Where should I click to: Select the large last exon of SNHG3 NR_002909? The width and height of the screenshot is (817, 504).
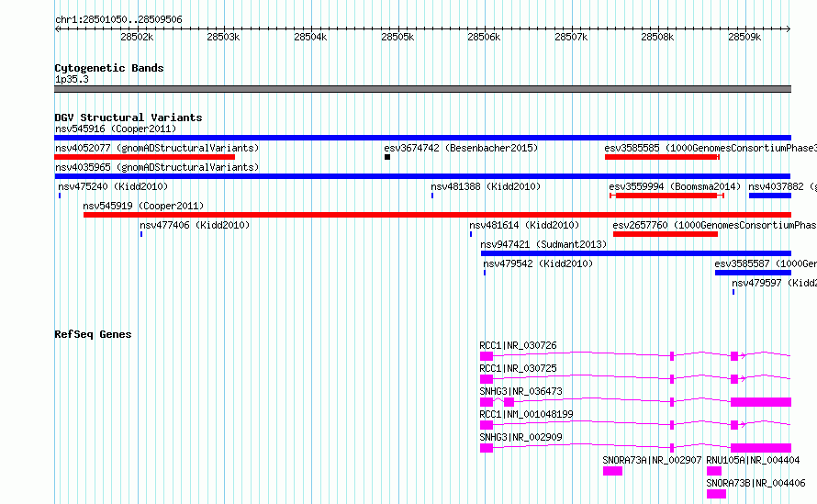pos(761,448)
